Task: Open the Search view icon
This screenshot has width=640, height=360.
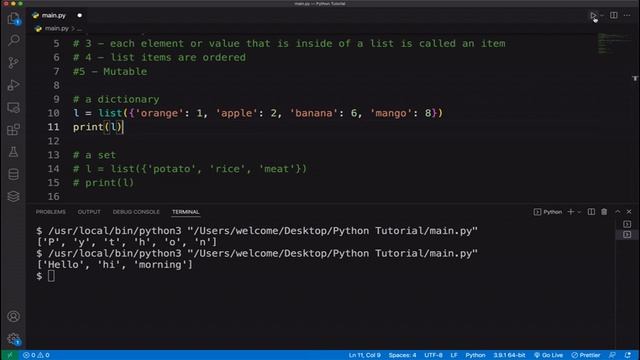Action: click(x=13, y=40)
